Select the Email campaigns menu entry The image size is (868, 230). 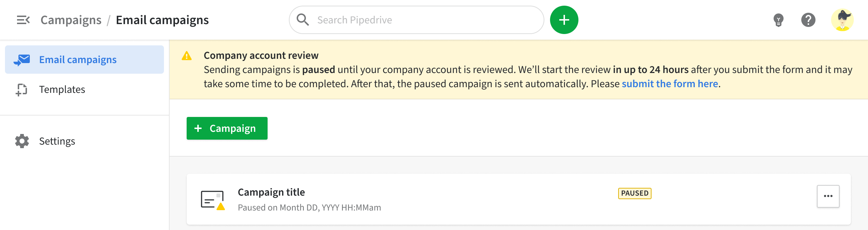tap(77, 59)
